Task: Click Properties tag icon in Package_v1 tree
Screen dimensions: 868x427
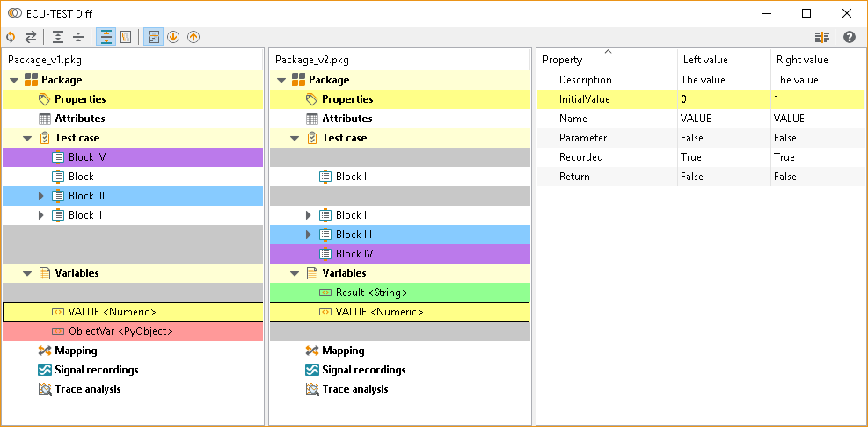Action: (x=44, y=99)
